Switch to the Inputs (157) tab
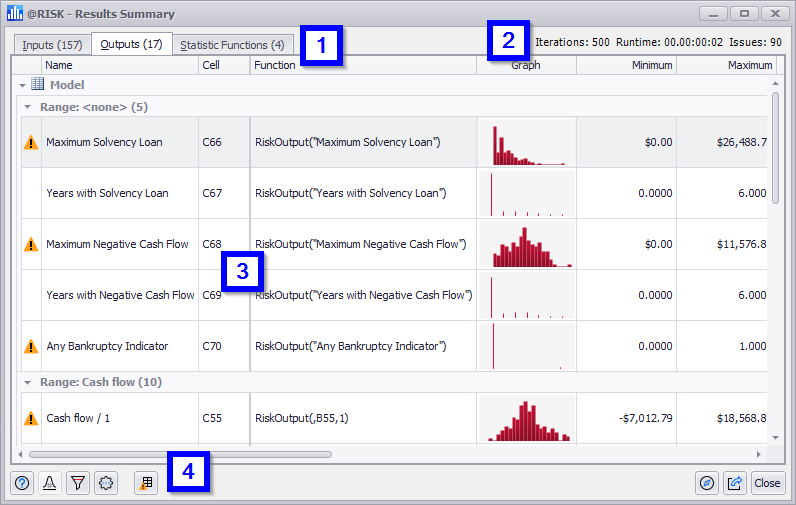 pos(52,45)
